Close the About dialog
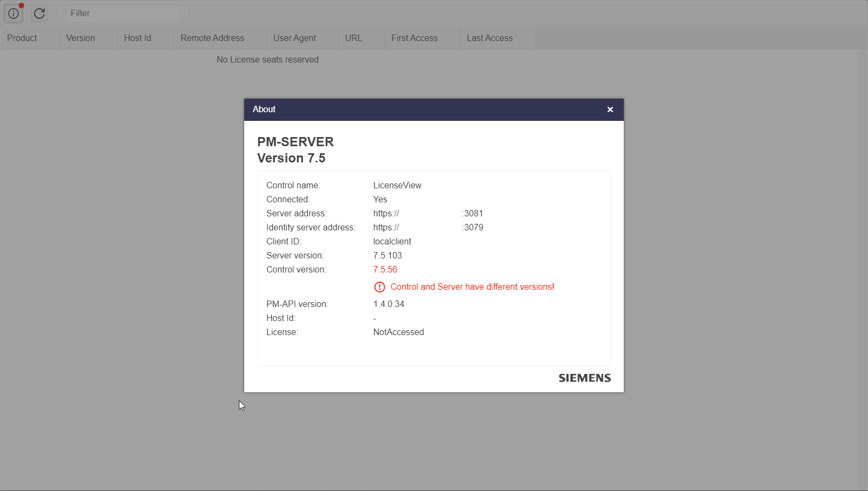Viewport: 868px width, 491px height. (610, 110)
